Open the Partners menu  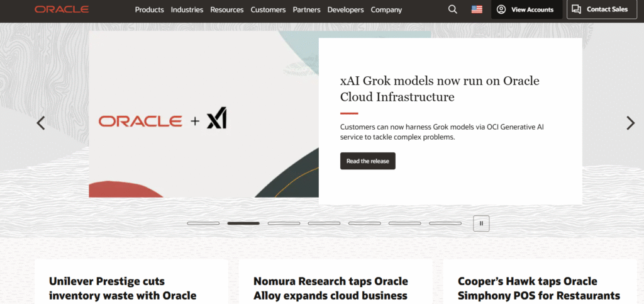click(x=306, y=9)
